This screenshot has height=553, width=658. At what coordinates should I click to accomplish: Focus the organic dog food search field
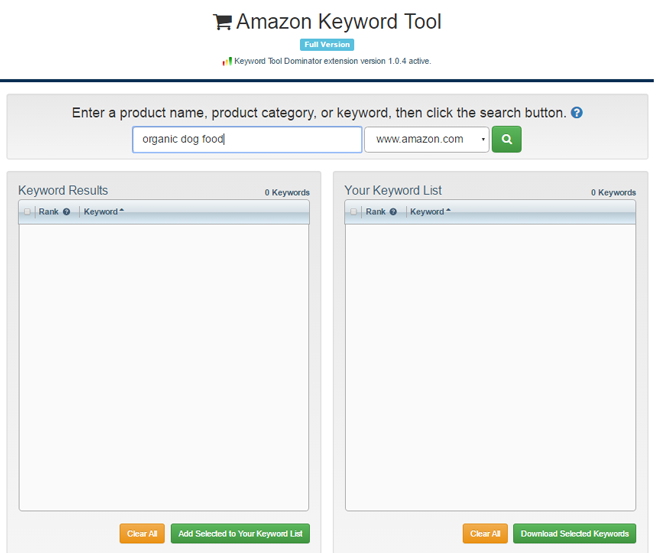click(x=247, y=139)
